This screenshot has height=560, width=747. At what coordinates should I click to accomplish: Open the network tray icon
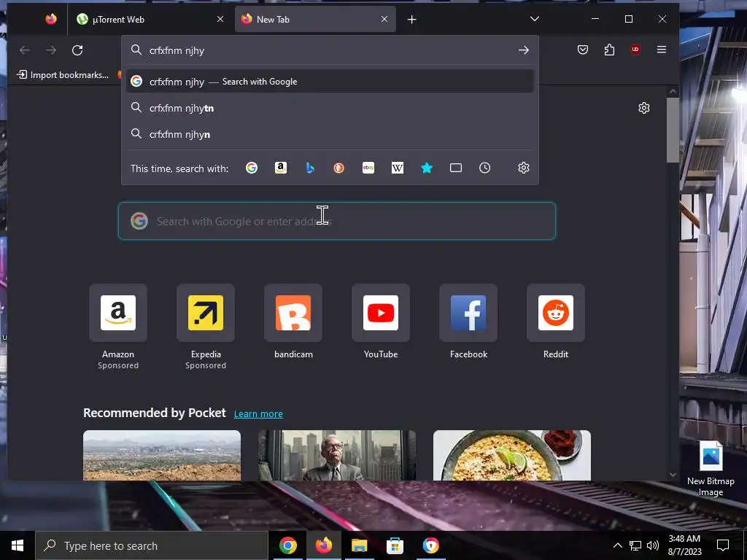tap(635, 545)
